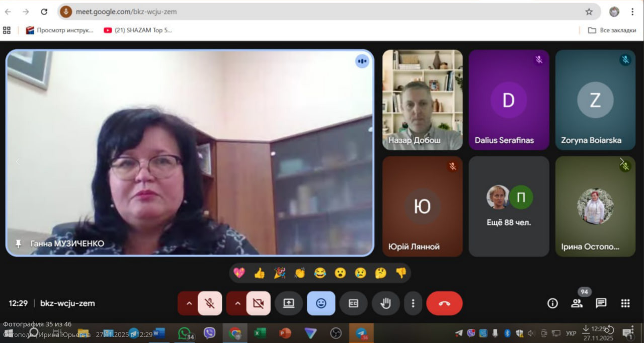Select Dalius Serafinas participant tile
Viewport: 644px width, 343px height.
pos(509,100)
